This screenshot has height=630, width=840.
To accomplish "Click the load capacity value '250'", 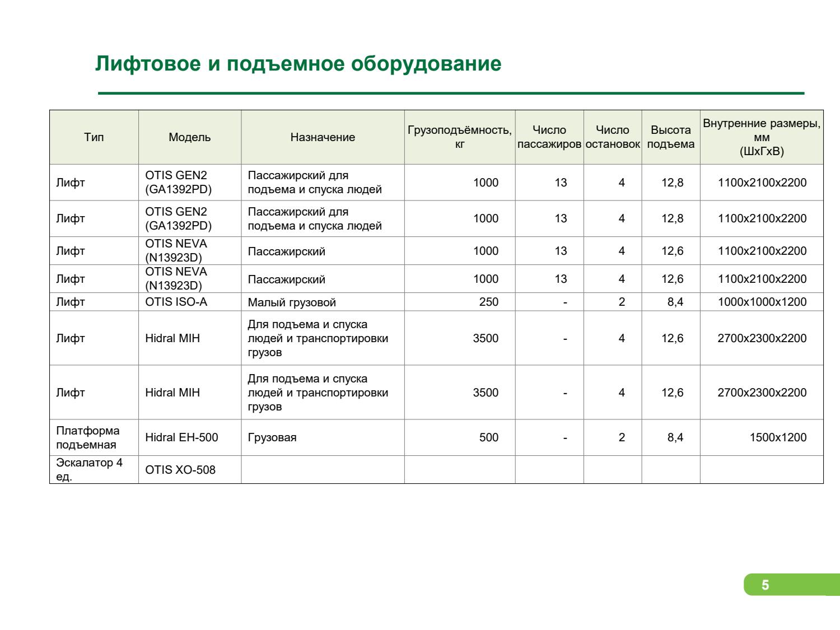I will click(x=488, y=302).
